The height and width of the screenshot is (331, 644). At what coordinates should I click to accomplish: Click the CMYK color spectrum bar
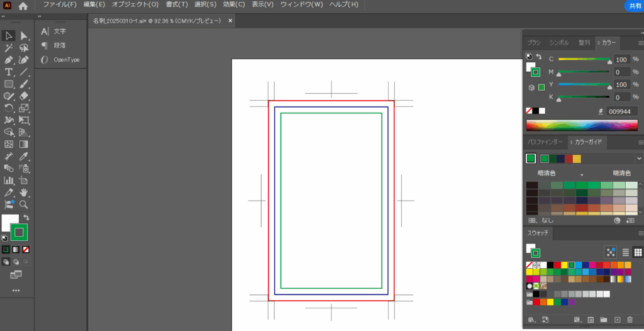tap(582, 125)
